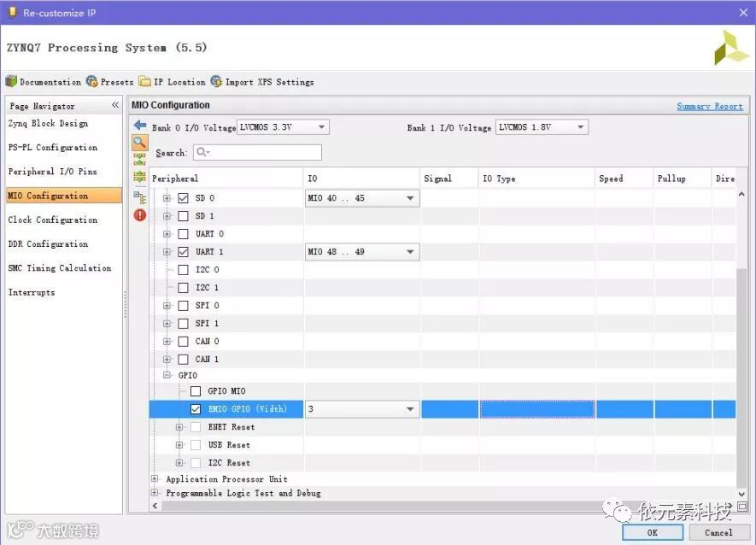Open SD 0 MIO 40..45 dropdown
Viewport: 756px width, 545px height.
tap(362, 198)
